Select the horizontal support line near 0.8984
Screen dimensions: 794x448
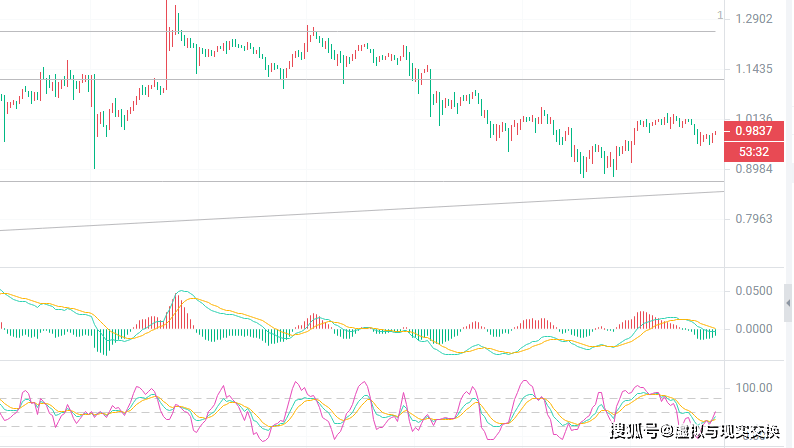click(400, 181)
